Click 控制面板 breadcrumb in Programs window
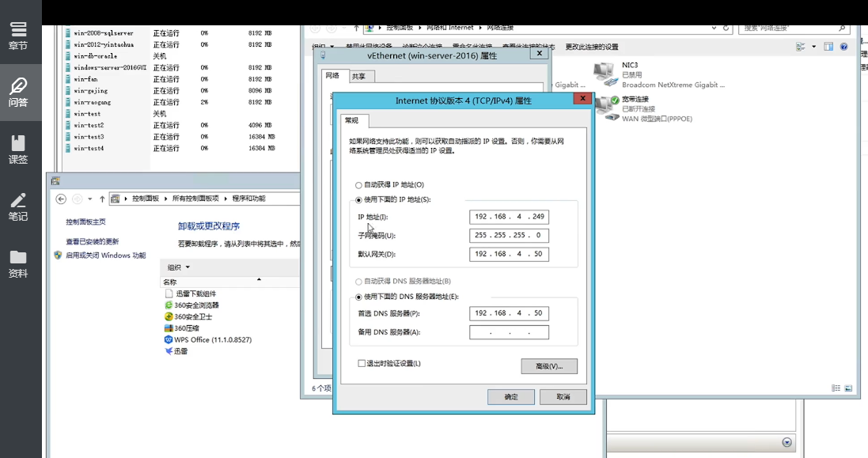868x458 pixels. point(146,199)
